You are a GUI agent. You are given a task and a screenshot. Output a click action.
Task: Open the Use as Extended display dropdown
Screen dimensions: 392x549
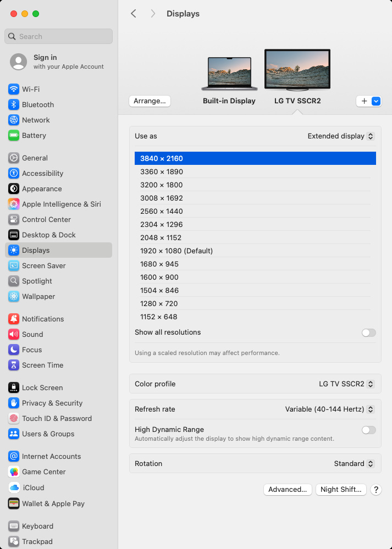(341, 136)
